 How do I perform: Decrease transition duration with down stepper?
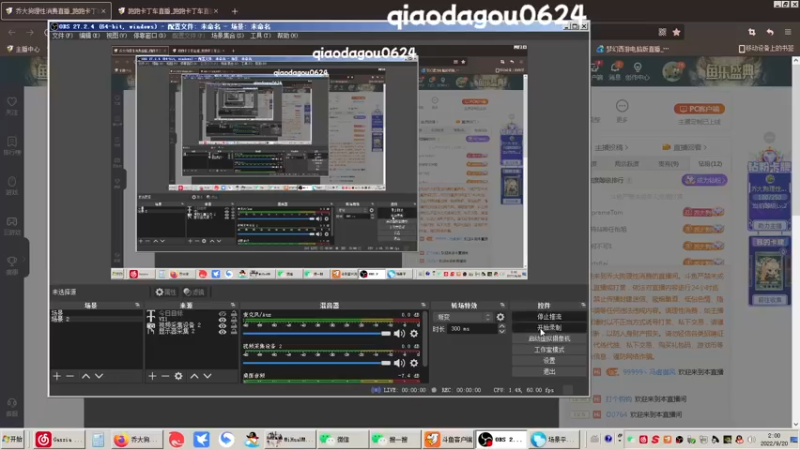tap(502, 332)
